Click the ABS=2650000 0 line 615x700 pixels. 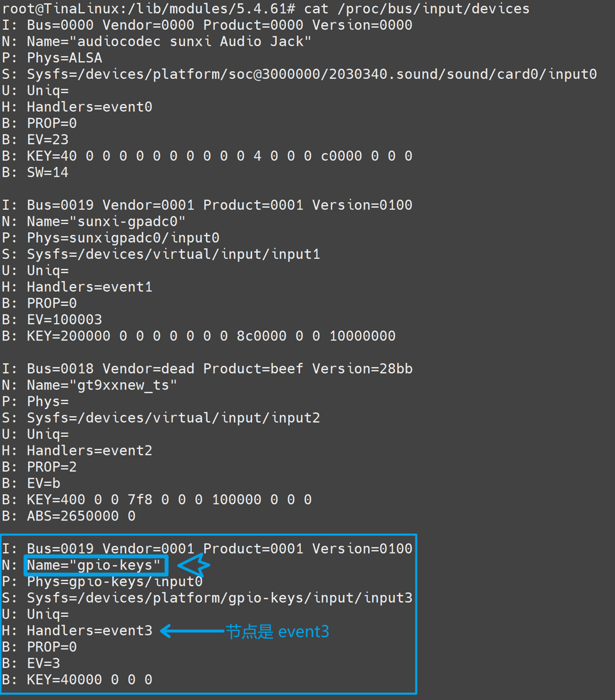(x=69, y=516)
